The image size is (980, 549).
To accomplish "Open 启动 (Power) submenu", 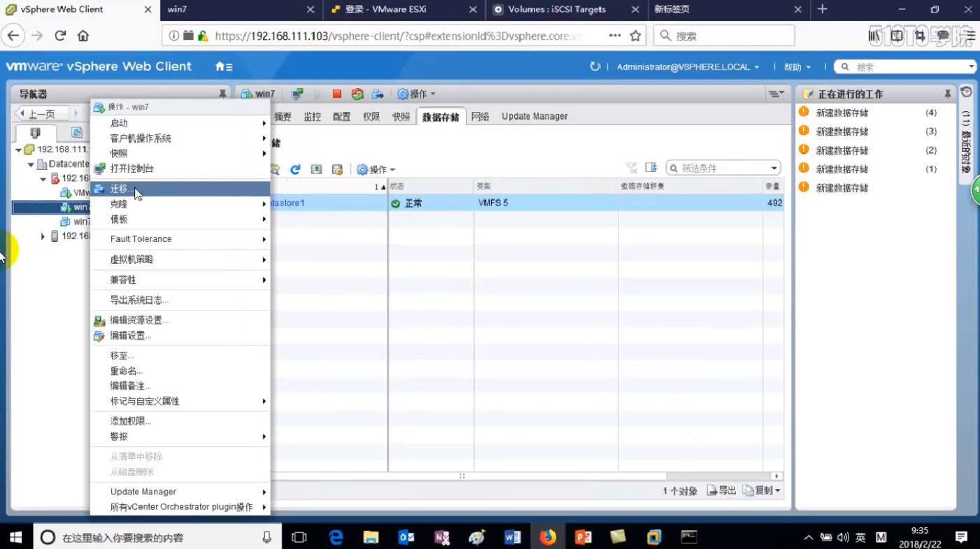I will coord(180,123).
